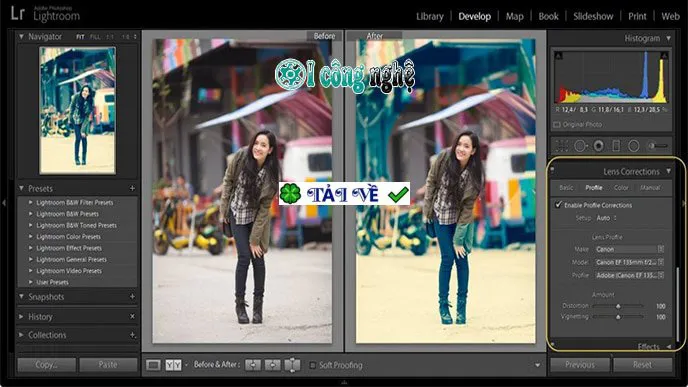Click the Reset button
The width and height of the screenshot is (688, 387).
click(642, 365)
